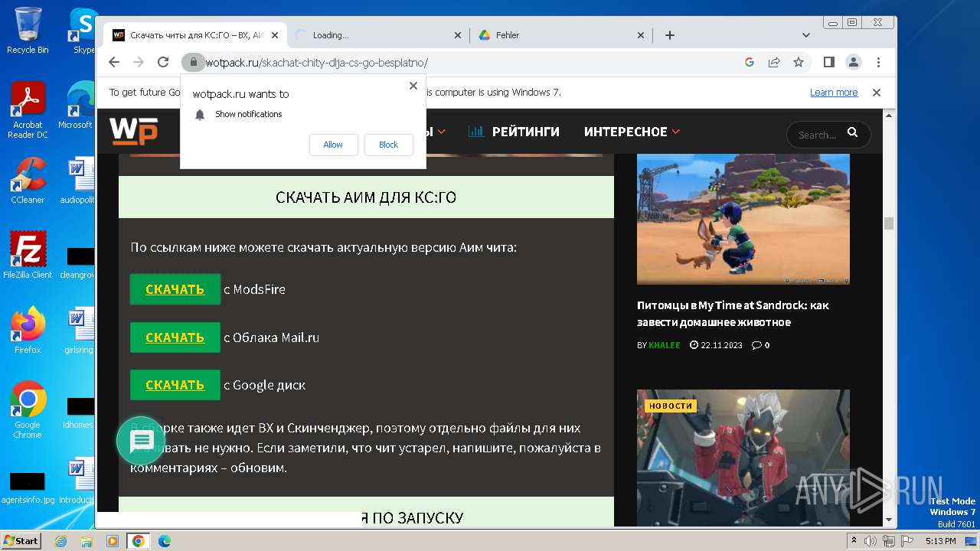Open the РЕЙТИНГИ menu item

[514, 132]
